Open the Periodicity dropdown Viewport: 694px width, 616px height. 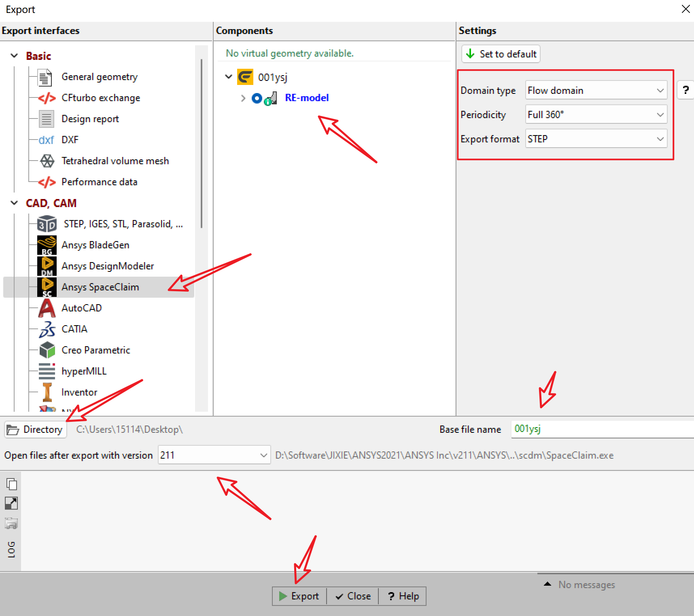[x=596, y=115]
